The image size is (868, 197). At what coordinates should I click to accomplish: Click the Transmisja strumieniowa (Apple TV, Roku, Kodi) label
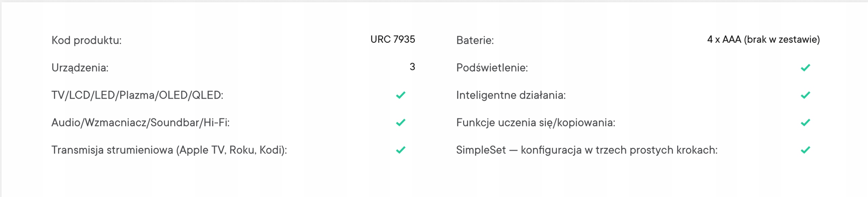(x=169, y=150)
